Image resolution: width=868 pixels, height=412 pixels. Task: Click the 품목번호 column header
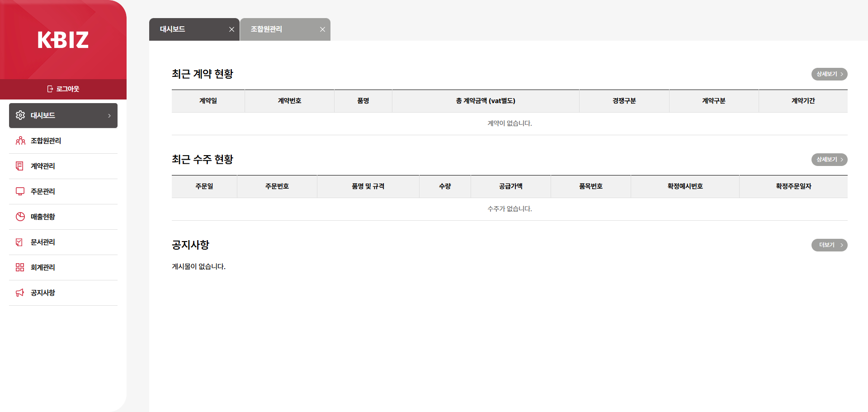click(591, 186)
